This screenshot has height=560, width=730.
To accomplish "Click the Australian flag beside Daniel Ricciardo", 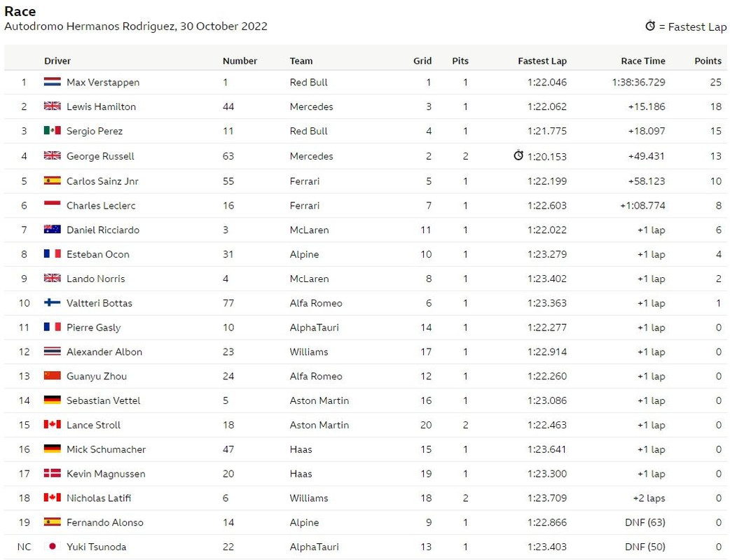I will pyautogui.click(x=52, y=230).
